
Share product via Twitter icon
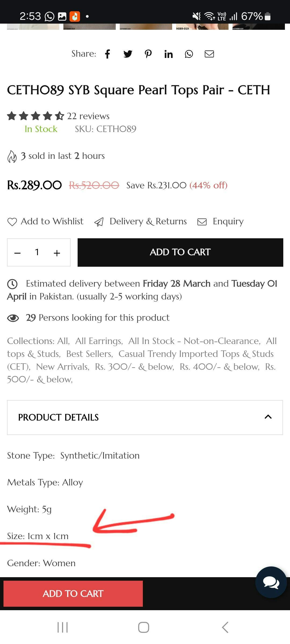click(128, 54)
